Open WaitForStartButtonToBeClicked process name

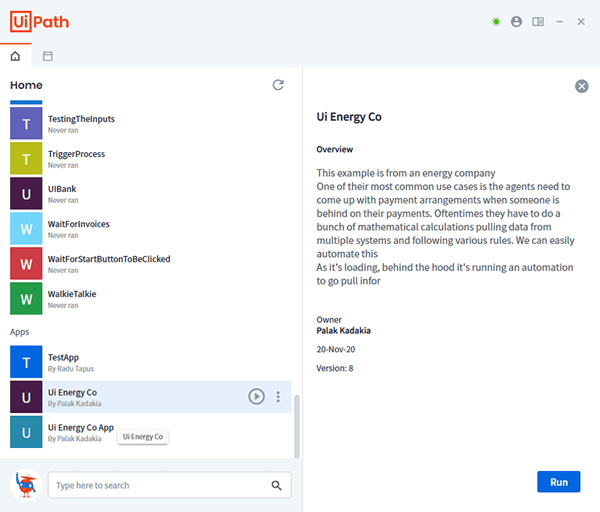coord(109,259)
